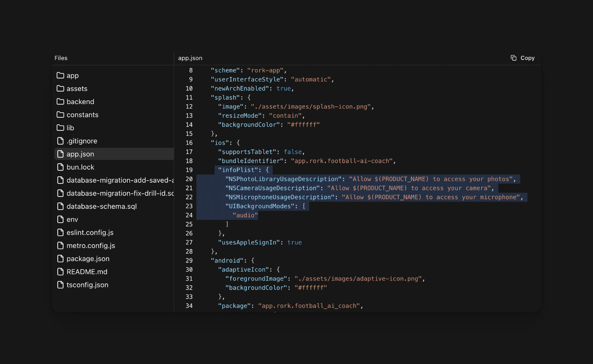Click "userInterfaceStyle" key text
This screenshot has height=364, width=593.
pyautogui.click(x=247, y=79)
